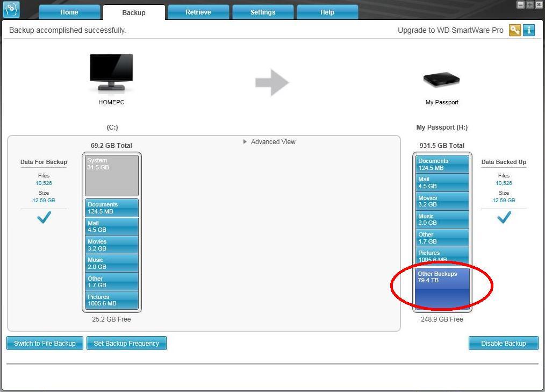Open the blue information icon

[529, 30]
